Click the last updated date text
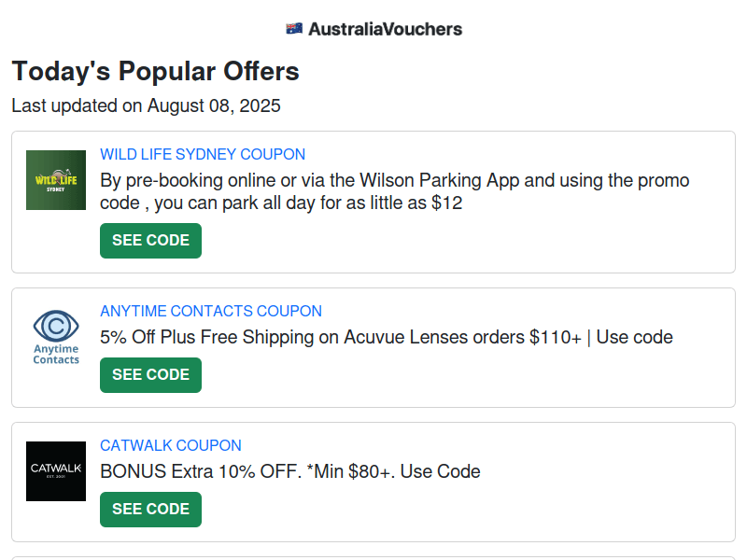The image size is (747, 560). 146,105
